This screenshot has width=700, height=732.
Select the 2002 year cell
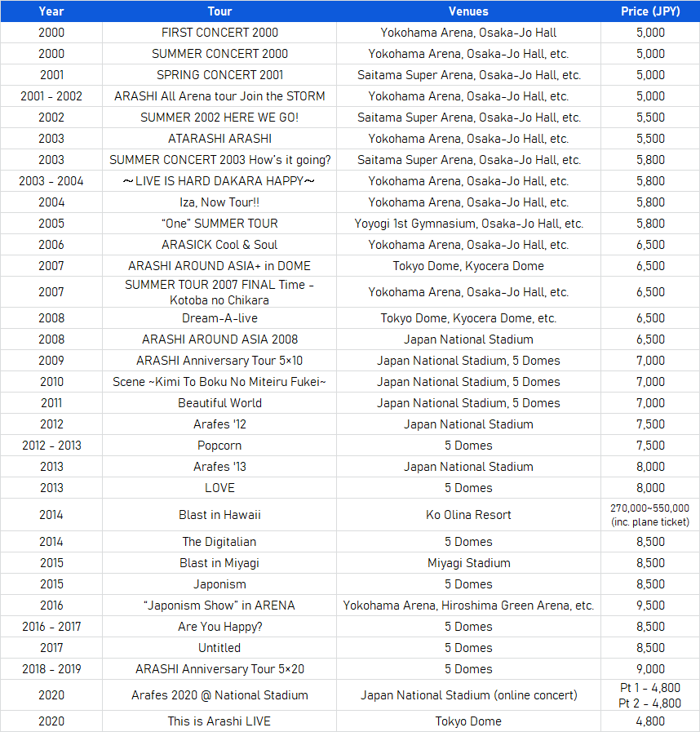51,118
